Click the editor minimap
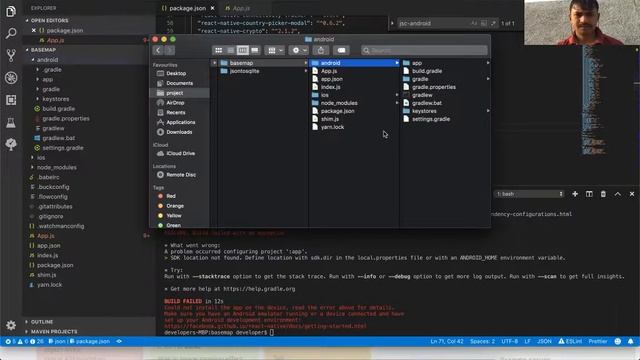This screenshot has height=360, width=640. pyautogui.click(x=594, y=100)
